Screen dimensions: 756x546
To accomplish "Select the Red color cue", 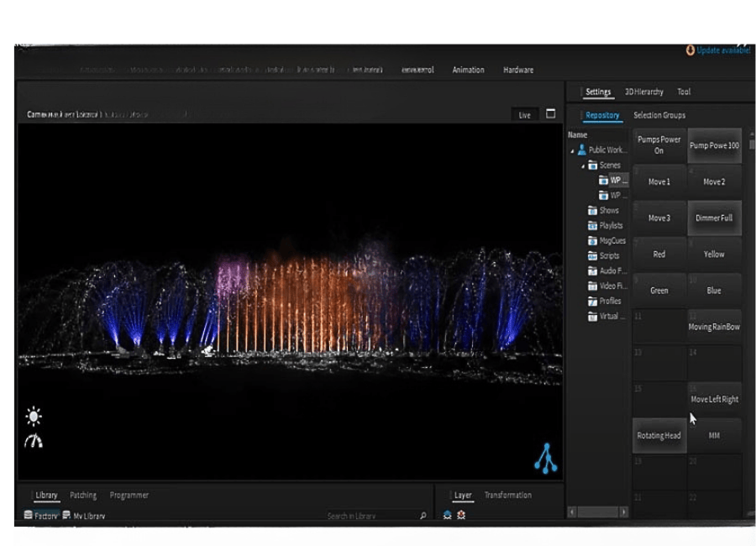I will click(659, 255).
